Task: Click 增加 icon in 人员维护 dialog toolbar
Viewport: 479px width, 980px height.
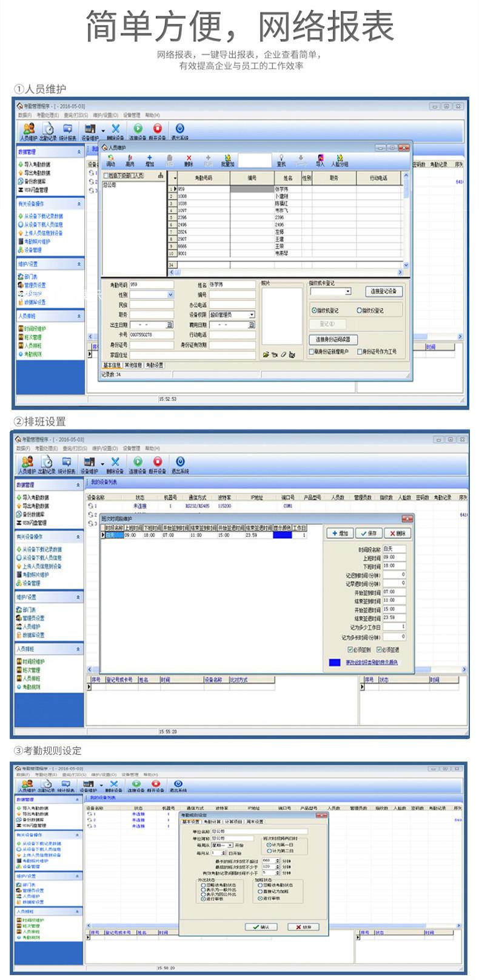Action: tap(150, 158)
